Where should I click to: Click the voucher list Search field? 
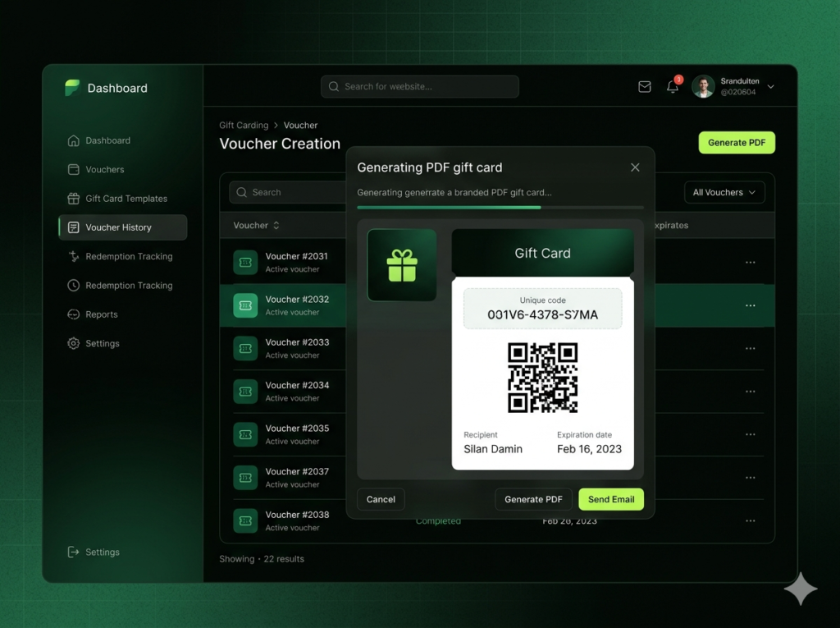pos(288,193)
